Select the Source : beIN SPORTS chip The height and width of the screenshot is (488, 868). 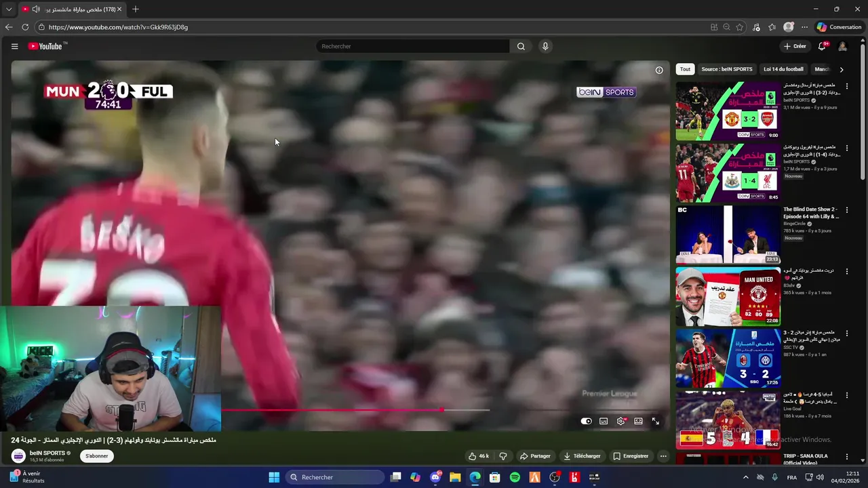(726, 69)
